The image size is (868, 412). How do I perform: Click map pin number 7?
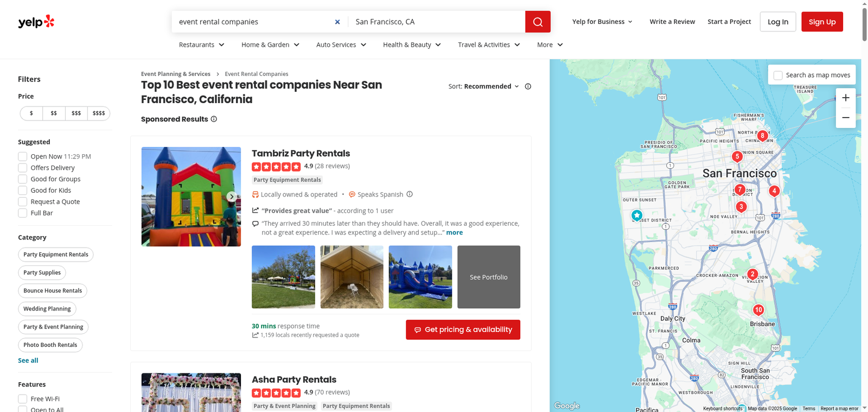(x=740, y=189)
